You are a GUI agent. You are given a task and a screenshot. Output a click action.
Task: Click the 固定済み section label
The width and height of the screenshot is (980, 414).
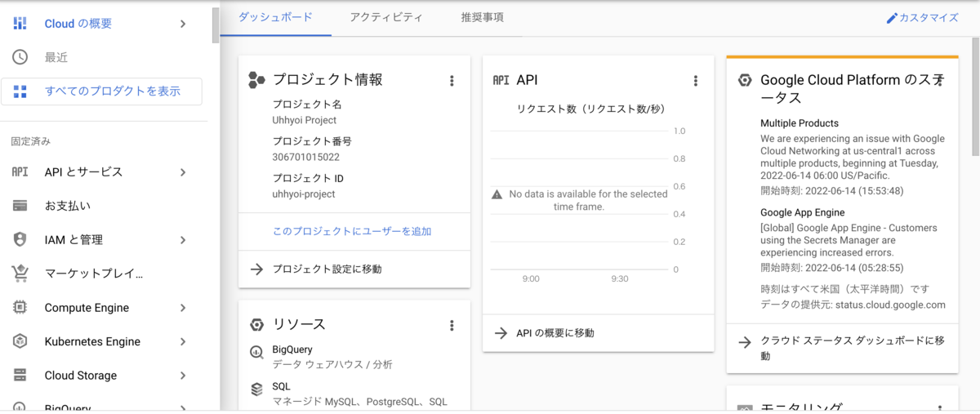pos(30,141)
